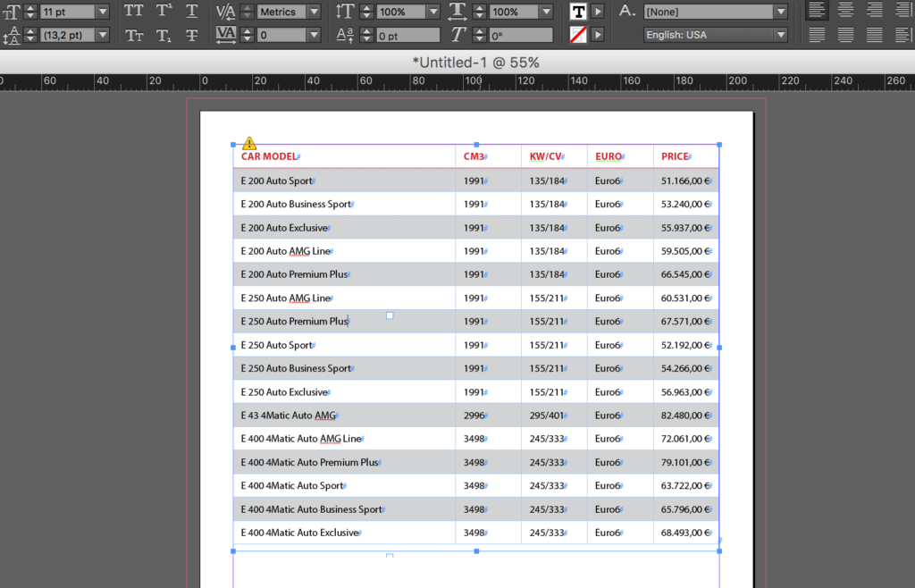Click the baseline shift stepper arrows
This screenshot has height=588, width=915.
[366, 36]
